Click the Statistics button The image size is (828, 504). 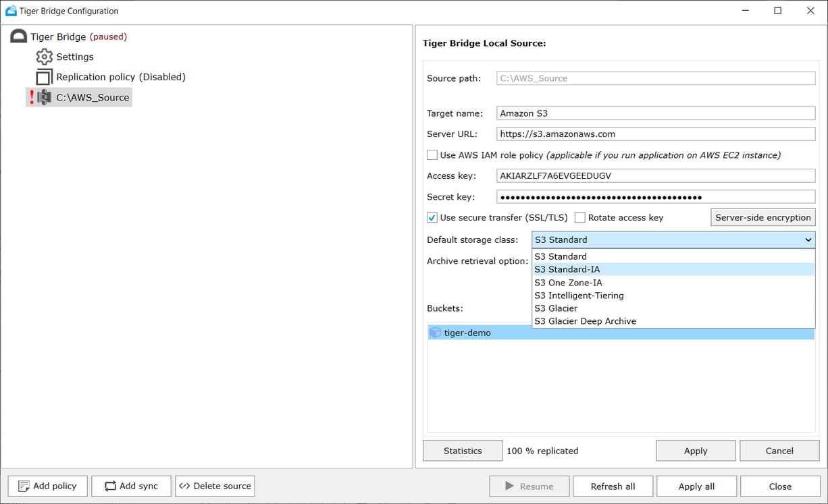tap(462, 451)
